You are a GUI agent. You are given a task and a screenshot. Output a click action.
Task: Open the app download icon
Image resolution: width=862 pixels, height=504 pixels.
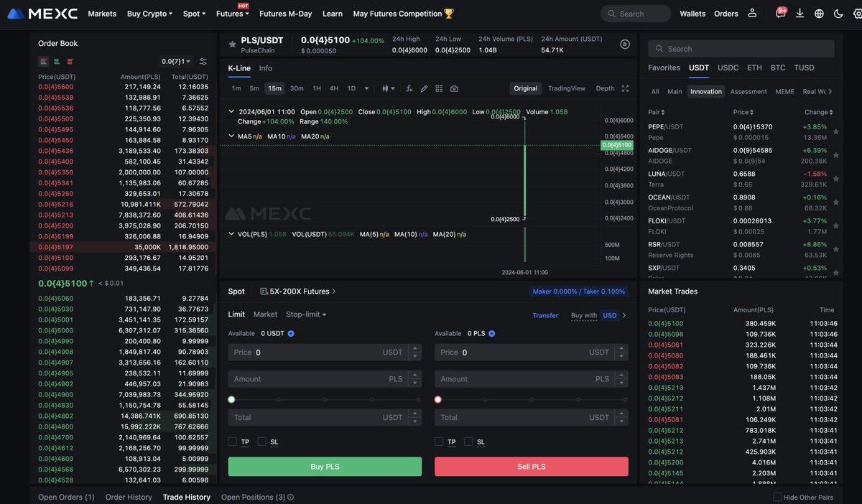(800, 13)
